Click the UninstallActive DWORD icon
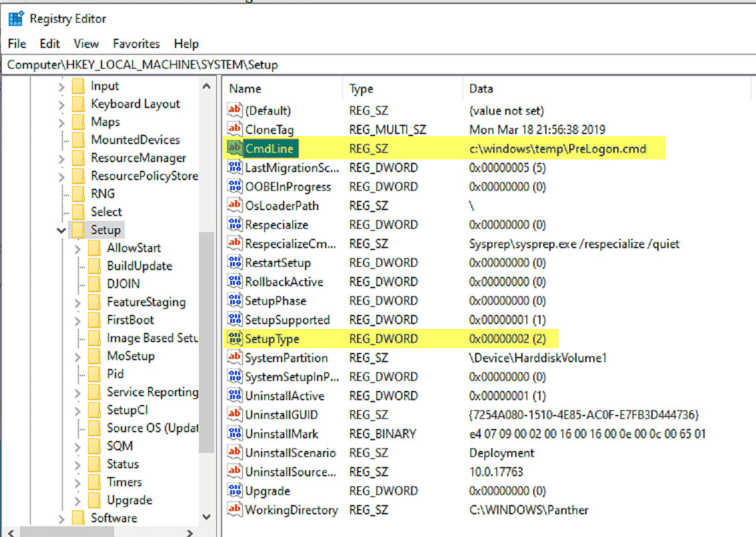The height and width of the screenshot is (537, 756). coord(235,396)
